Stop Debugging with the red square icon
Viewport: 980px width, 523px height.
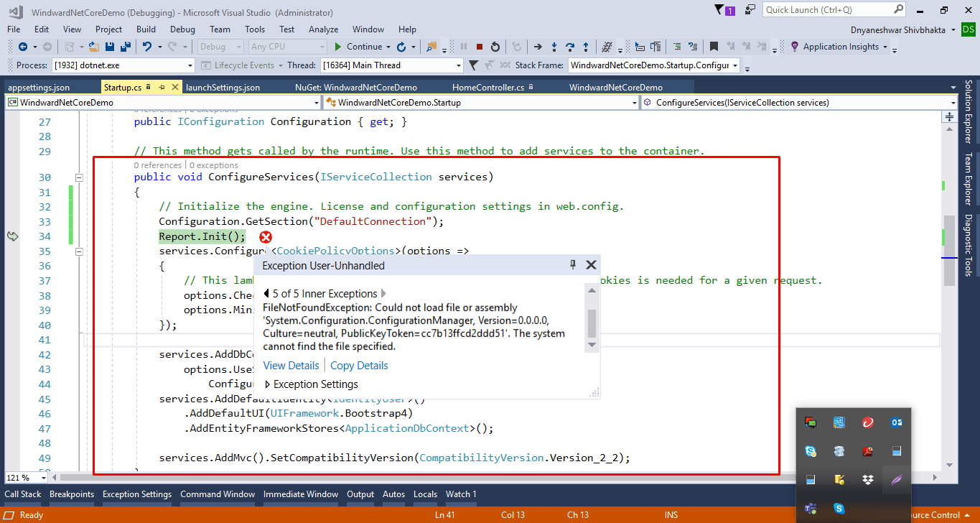(479, 47)
